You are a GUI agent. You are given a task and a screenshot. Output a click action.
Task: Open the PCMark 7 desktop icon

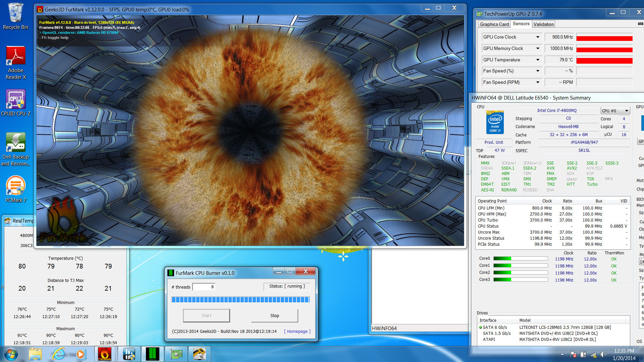tap(15, 186)
